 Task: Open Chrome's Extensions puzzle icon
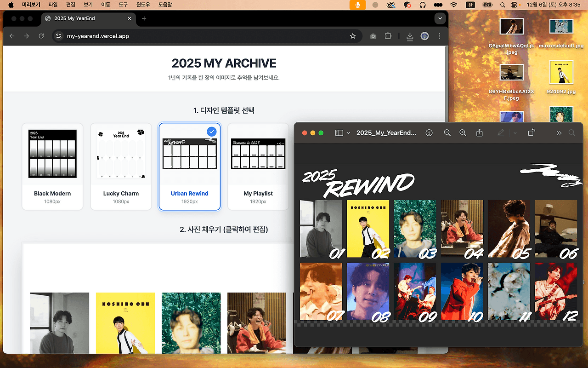pyautogui.click(x=388, y=36)
